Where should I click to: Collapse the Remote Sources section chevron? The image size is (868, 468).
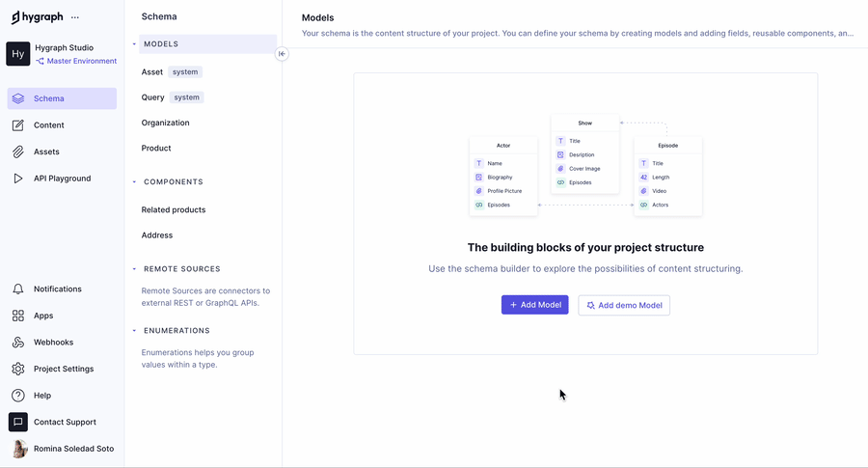(134, 269)
